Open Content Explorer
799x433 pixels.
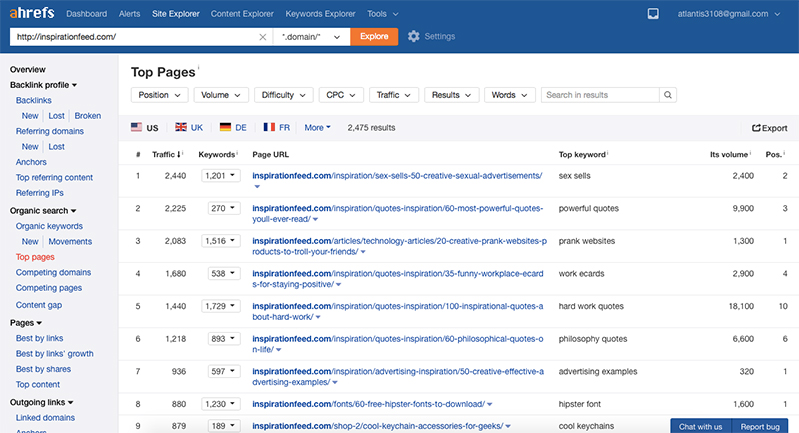(x=242, y=14)
